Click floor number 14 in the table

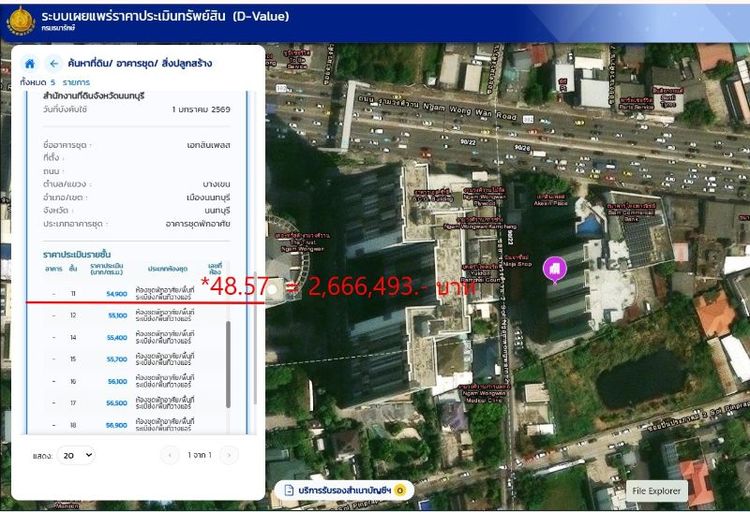point(73,337)
